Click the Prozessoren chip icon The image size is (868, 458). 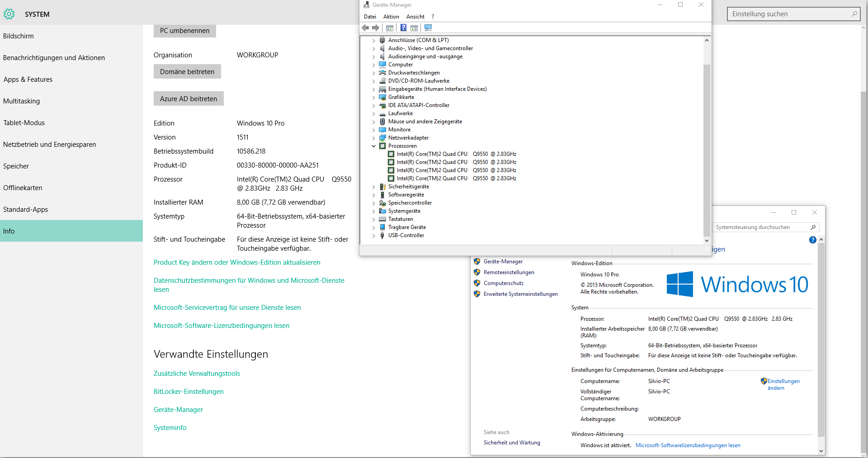[382, 146]
